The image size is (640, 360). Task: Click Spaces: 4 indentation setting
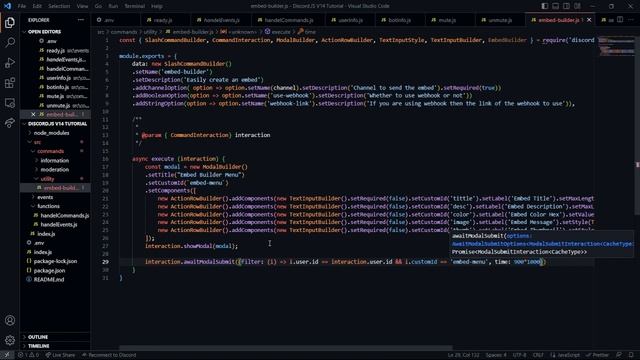(496, 355)
